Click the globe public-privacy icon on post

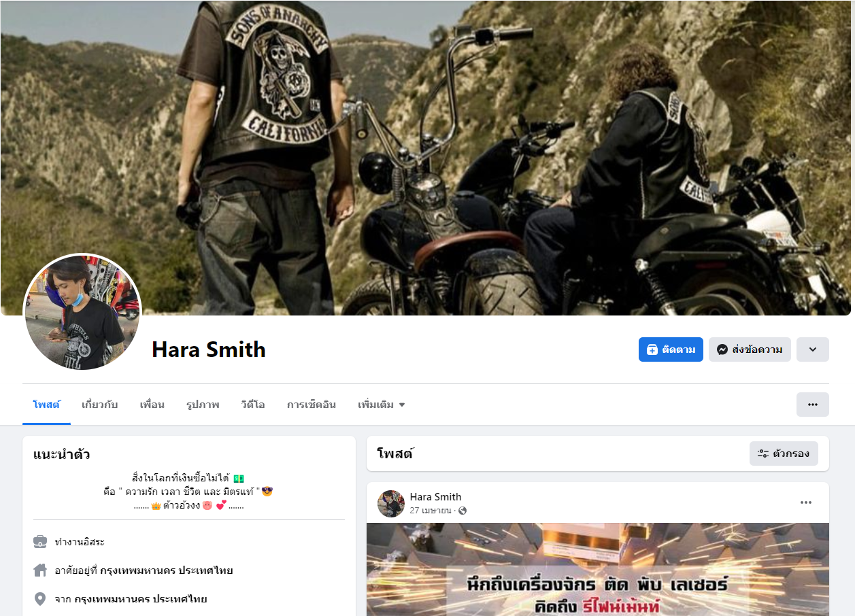[x=463, y=511]
